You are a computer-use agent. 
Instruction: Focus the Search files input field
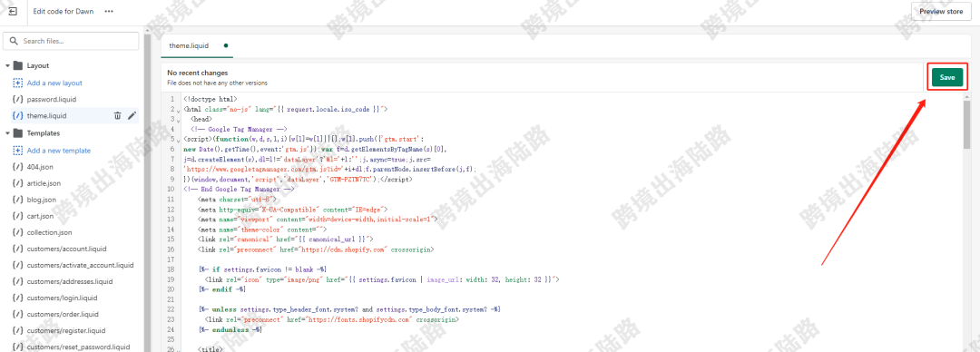coord(71,41)
